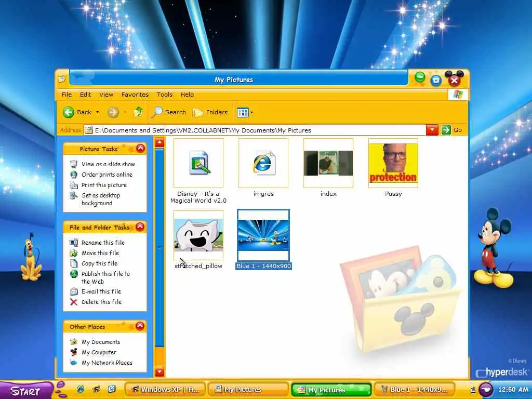Click the Forward arrow icon
Screen dimensions: 532x399
coord(113,112)
